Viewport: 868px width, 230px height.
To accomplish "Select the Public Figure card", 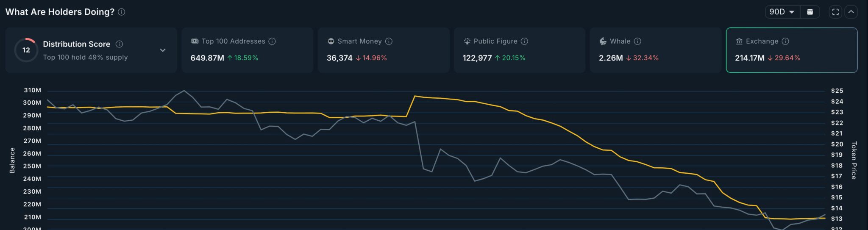I will click(x=520, y=50).
